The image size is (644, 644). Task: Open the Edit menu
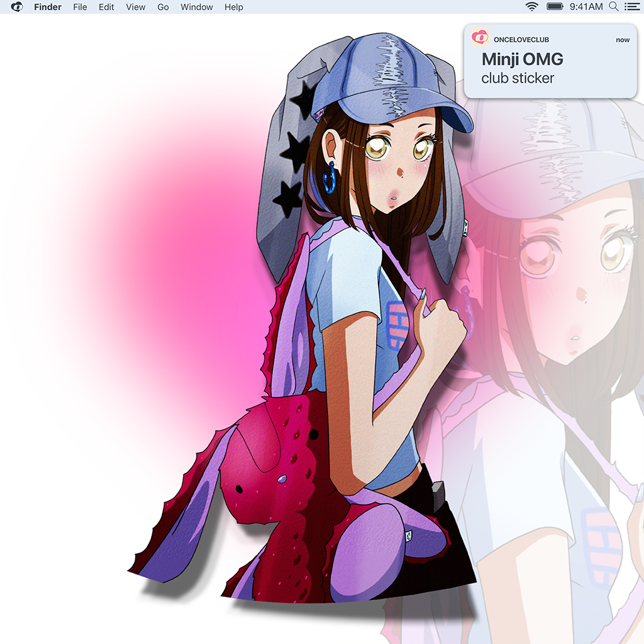click(106, 7)
